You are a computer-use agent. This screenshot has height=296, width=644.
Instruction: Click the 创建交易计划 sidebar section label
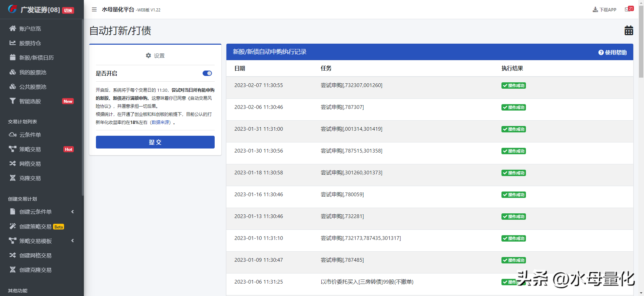pos(22,199)
